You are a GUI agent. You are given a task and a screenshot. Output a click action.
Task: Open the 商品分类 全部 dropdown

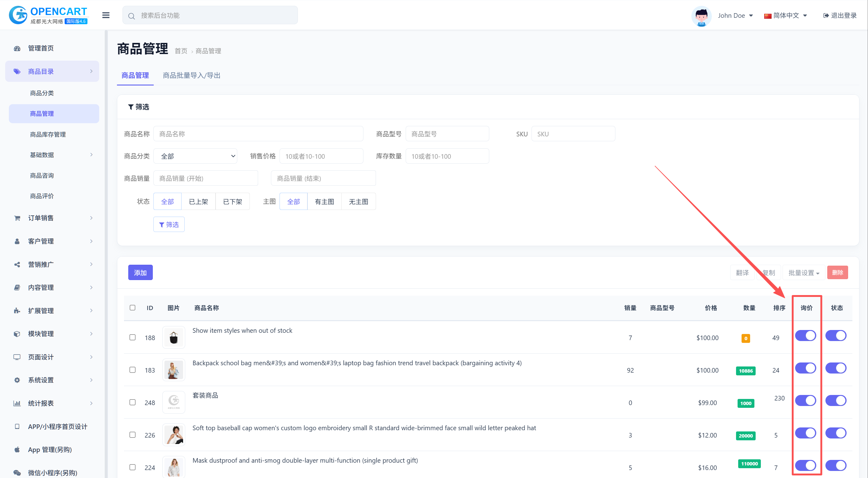click(x=195, y=156)
